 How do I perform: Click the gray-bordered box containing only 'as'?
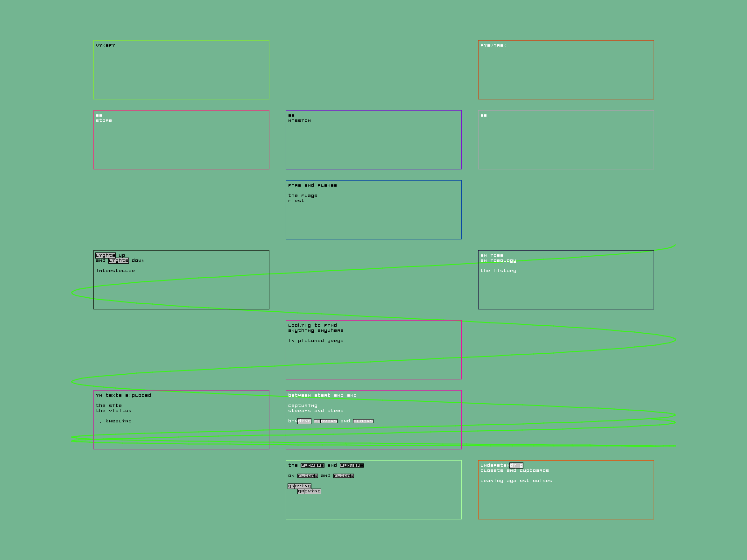[566, 140]
